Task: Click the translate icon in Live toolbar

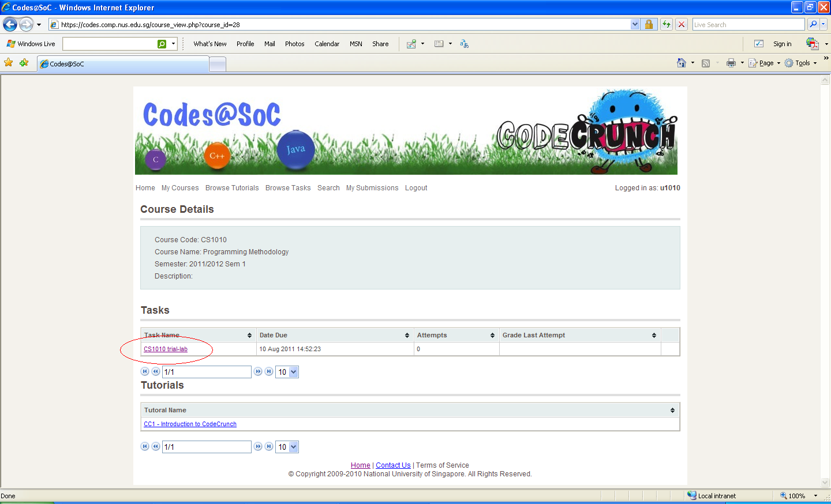Action: tap(464, 44)
